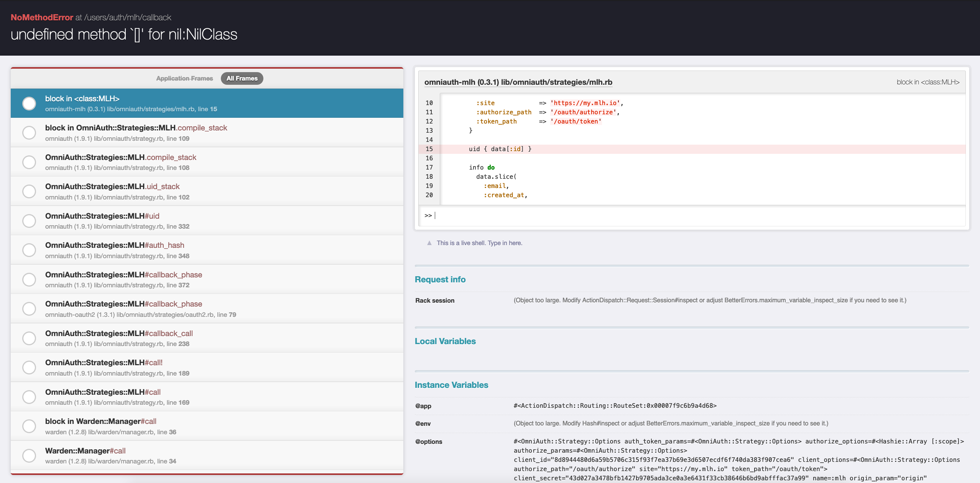Click the omniauth-mlh file path heading
Viewport: 980px width, 483px height.
coord(518,82)
